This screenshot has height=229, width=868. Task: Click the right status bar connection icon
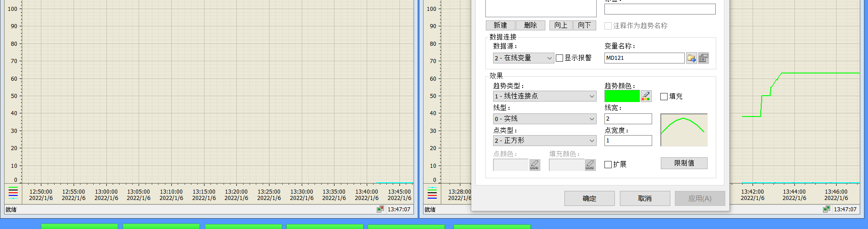(827, 209)
